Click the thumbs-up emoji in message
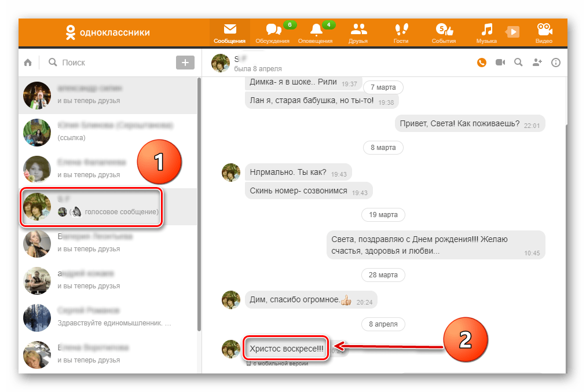The image size is (586, 392). point(346,300)
